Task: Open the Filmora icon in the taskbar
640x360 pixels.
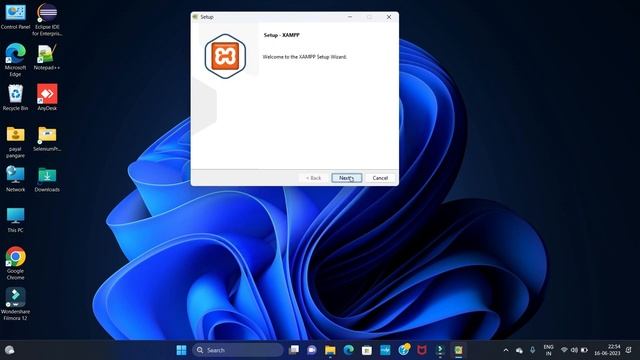Action: [440, 350]
